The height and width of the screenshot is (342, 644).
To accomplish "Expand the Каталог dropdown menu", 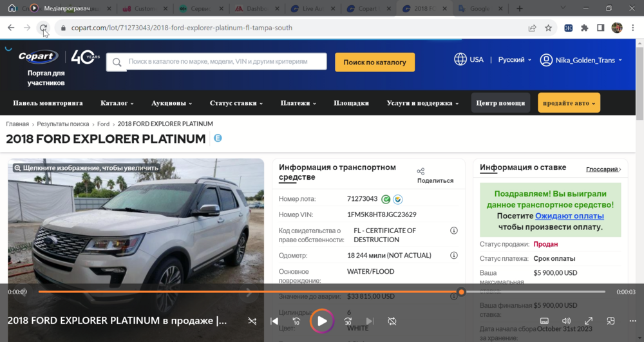I will (x=117, y=103).
